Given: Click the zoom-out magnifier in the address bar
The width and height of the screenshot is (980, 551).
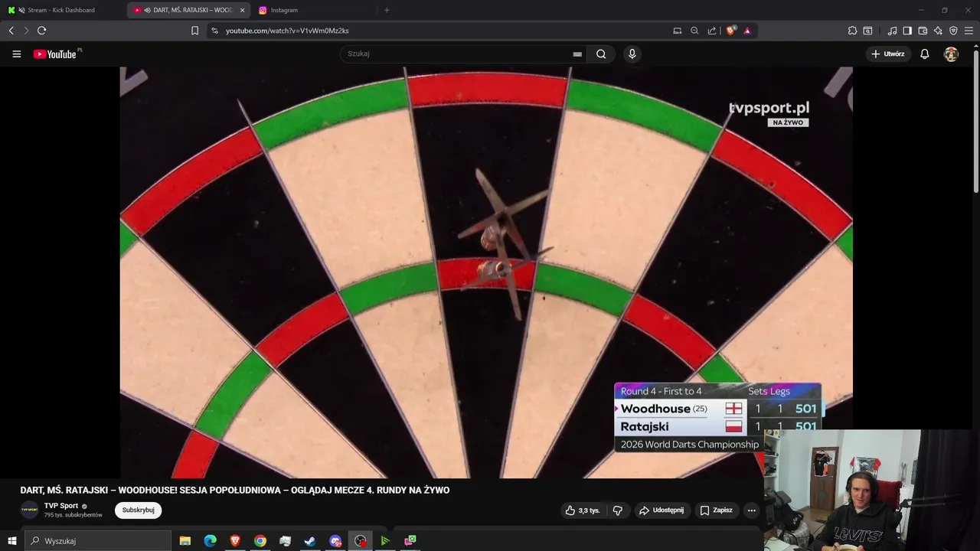Looking at the screenshot, I should (694, 31).
